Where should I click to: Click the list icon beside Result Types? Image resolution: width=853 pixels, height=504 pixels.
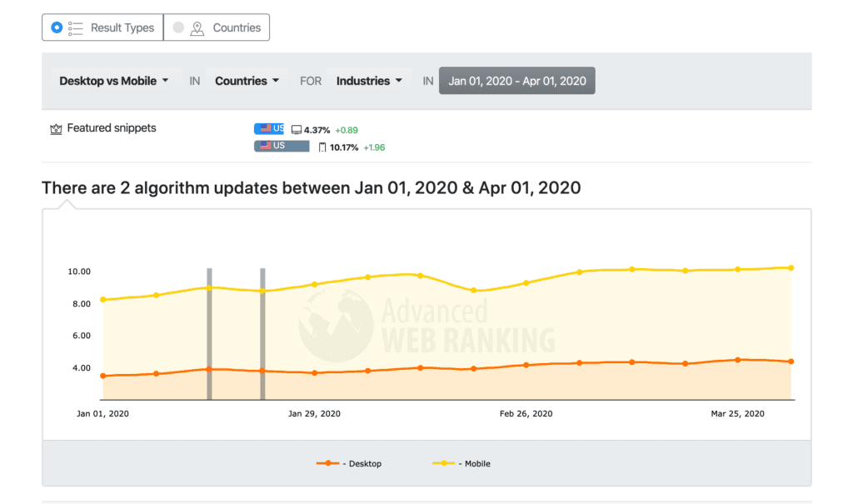(x=75, y=28)
